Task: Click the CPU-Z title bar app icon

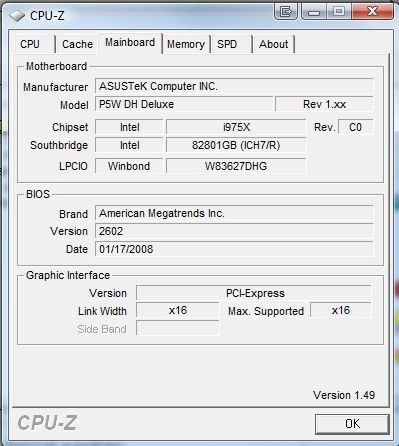Action: point(17,15)
